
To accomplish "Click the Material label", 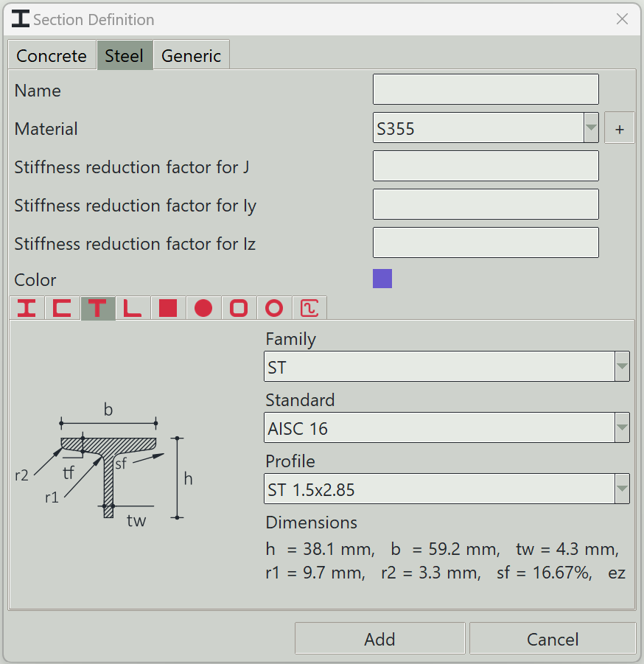I will click(x=46, y=129).
